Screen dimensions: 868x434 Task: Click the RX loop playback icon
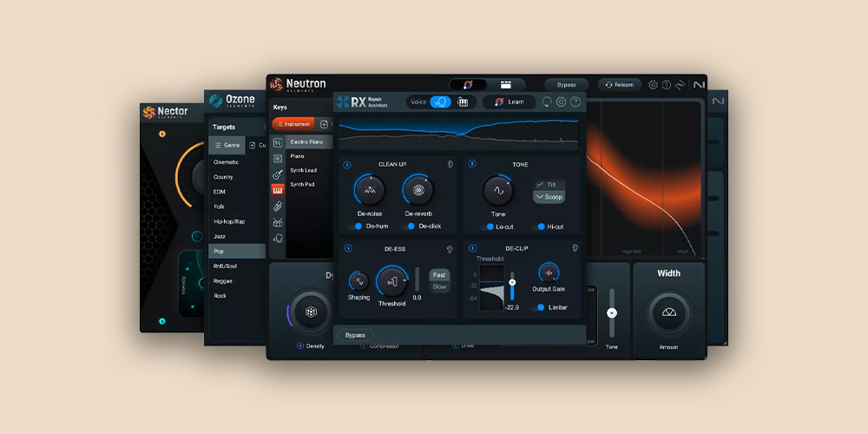547,102
